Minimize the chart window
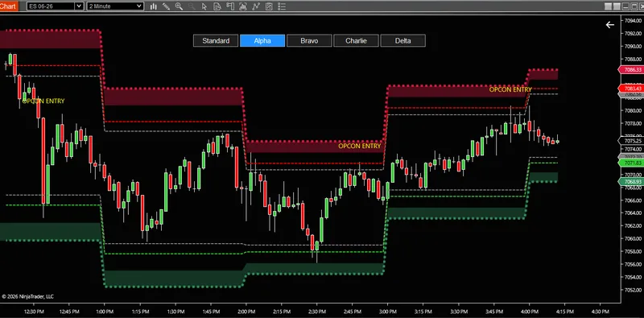This screenshot has width=644, height=318. point(625,6)
